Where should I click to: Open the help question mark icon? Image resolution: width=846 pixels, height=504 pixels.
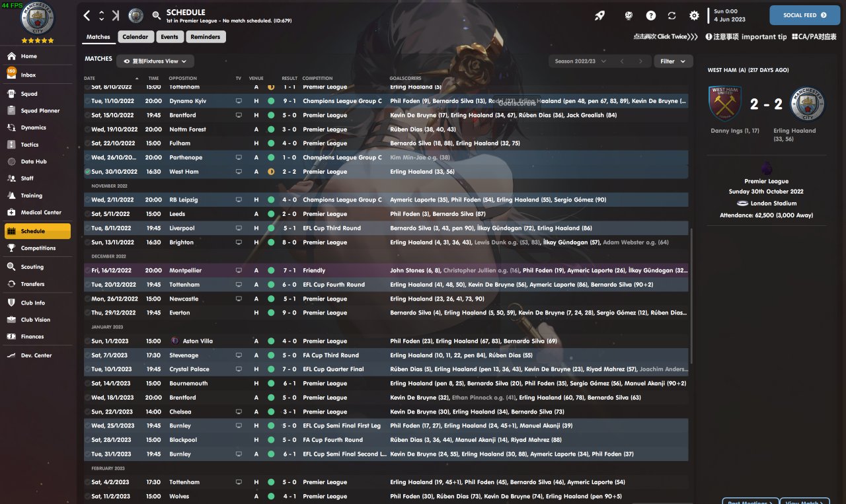[651, 15]
